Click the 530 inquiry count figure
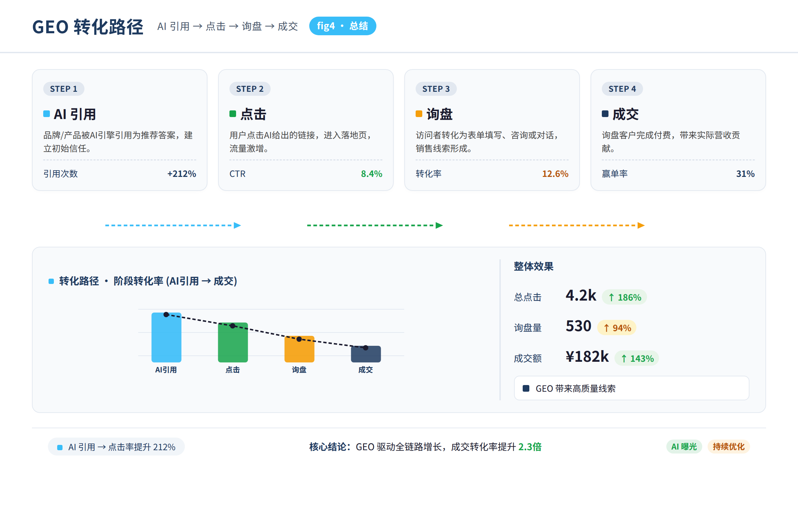 point(579,326)
